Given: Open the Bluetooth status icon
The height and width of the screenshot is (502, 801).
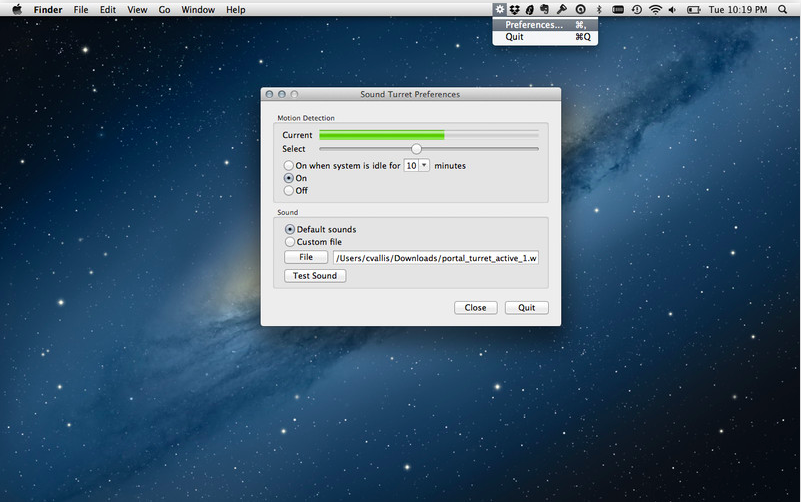Looking at the screenshot, I should (x=598, y=9).
